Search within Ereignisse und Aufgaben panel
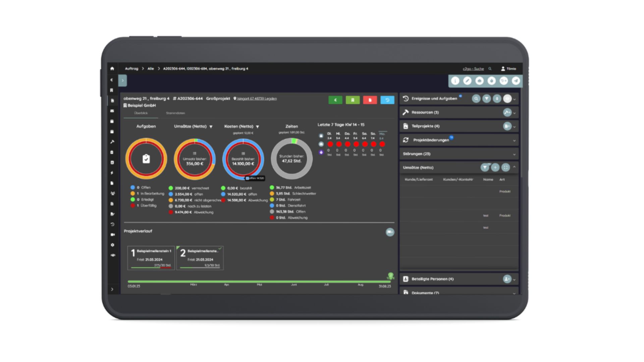The image size is (644, 362). 476,99
